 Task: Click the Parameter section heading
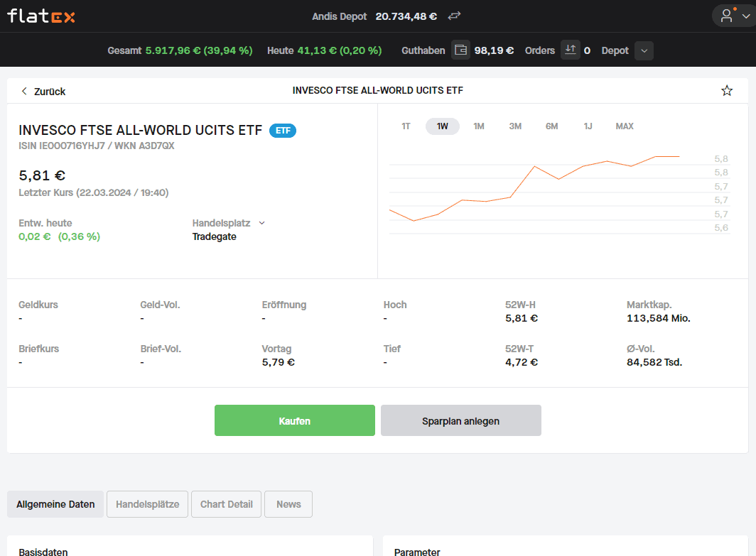417,552
